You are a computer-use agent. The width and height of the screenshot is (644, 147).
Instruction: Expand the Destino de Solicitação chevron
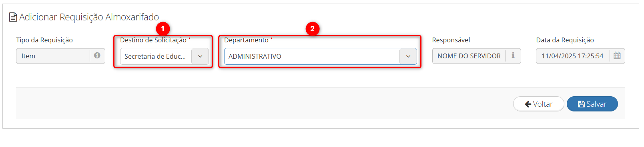(200, 56)
